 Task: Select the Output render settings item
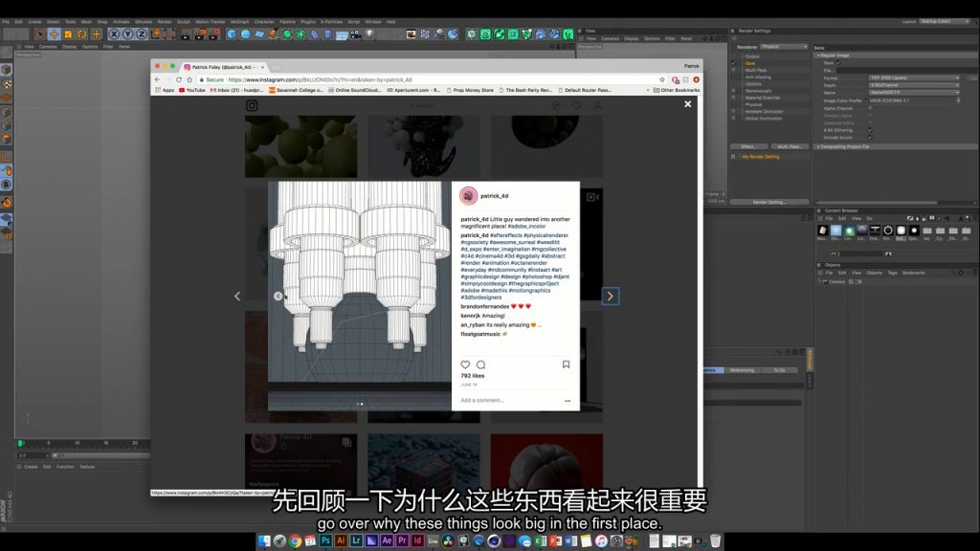tap(752, 56)
